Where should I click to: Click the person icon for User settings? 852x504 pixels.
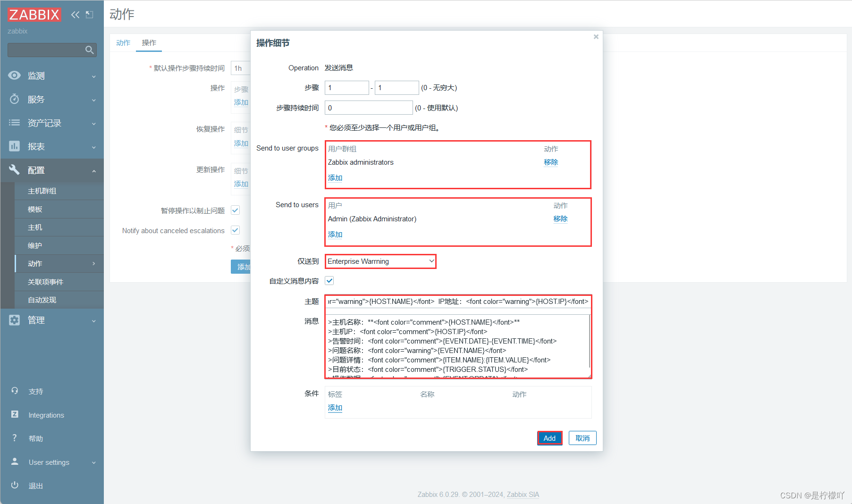click(x=15, y=462)
